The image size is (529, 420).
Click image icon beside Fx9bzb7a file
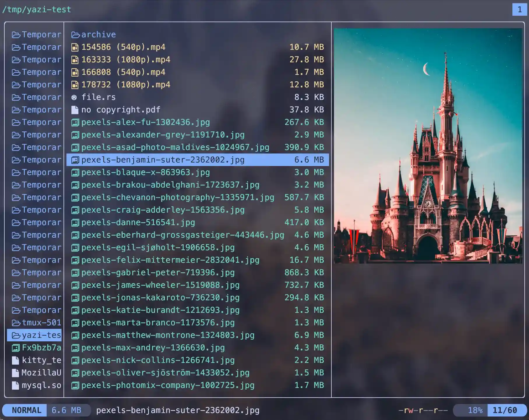point(16,348)
